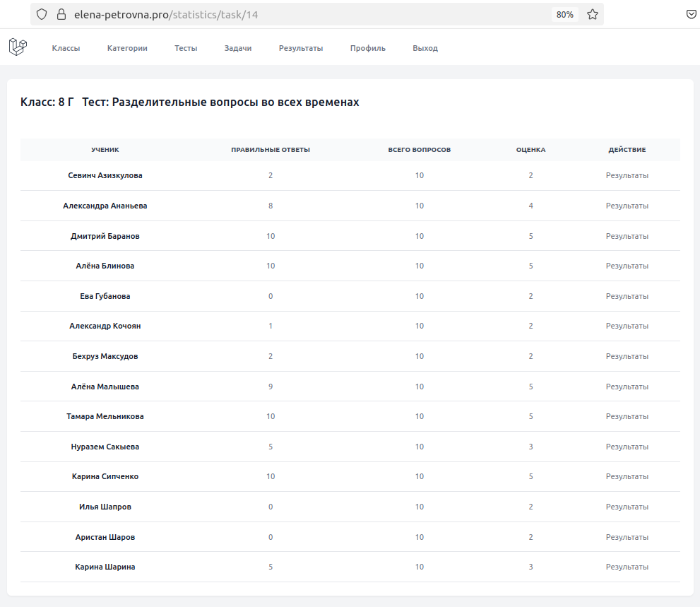This screenshot has width=700, height=607.
Task: Log out via Выход
Action: (x=425, y=48)
